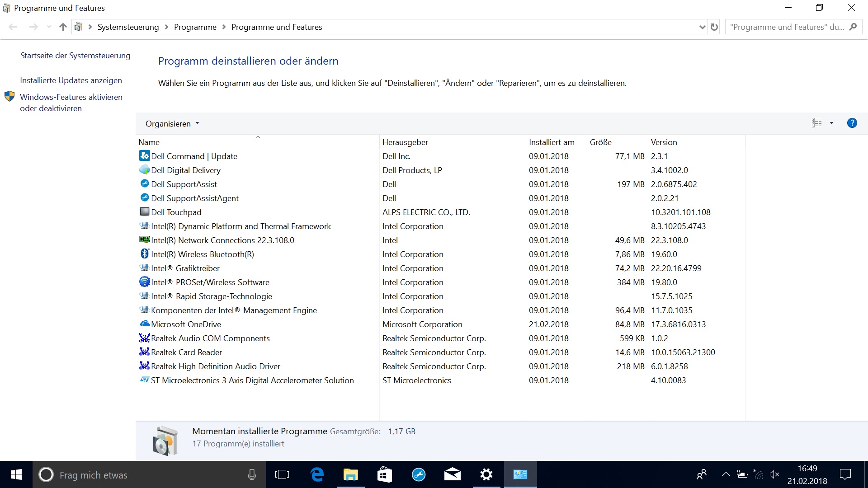Click the Dell SupportAssist program icon

pos(144,184)
